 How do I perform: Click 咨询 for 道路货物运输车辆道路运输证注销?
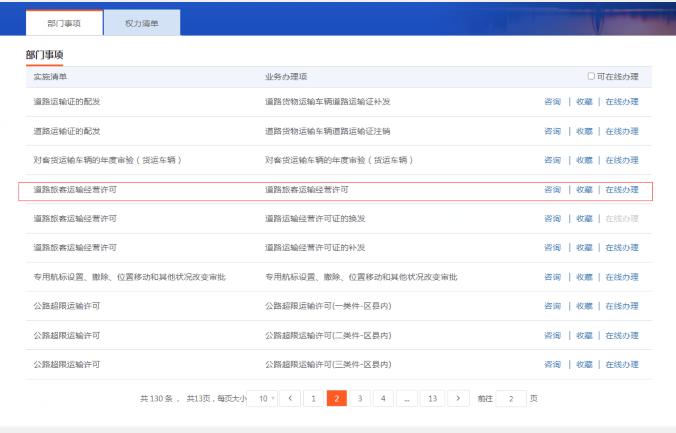552,131
